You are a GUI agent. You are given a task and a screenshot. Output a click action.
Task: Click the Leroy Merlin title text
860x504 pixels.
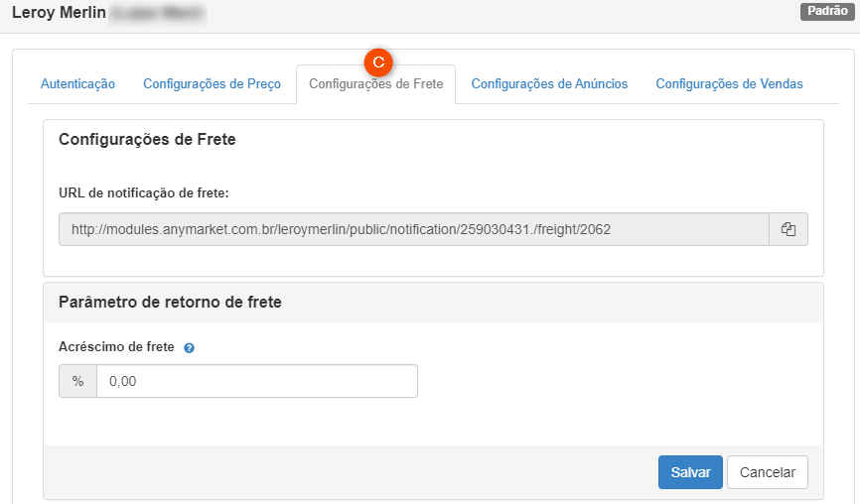(x=59, y=12)
